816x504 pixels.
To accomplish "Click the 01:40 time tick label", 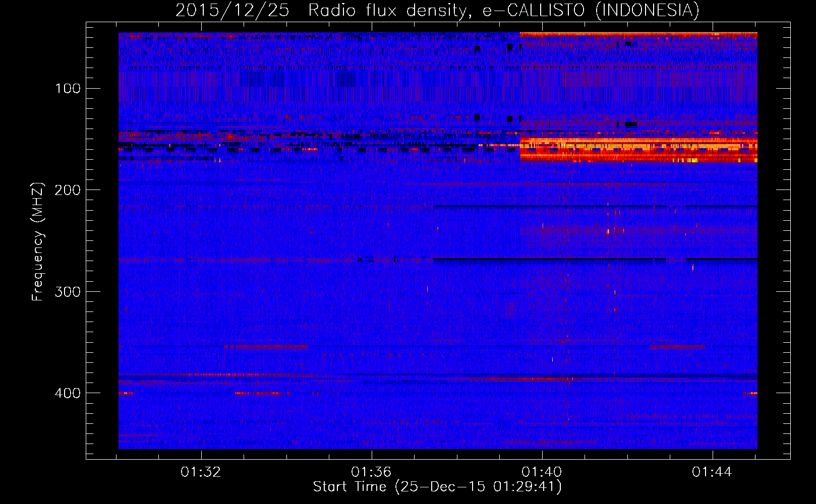I will (542, 472).
